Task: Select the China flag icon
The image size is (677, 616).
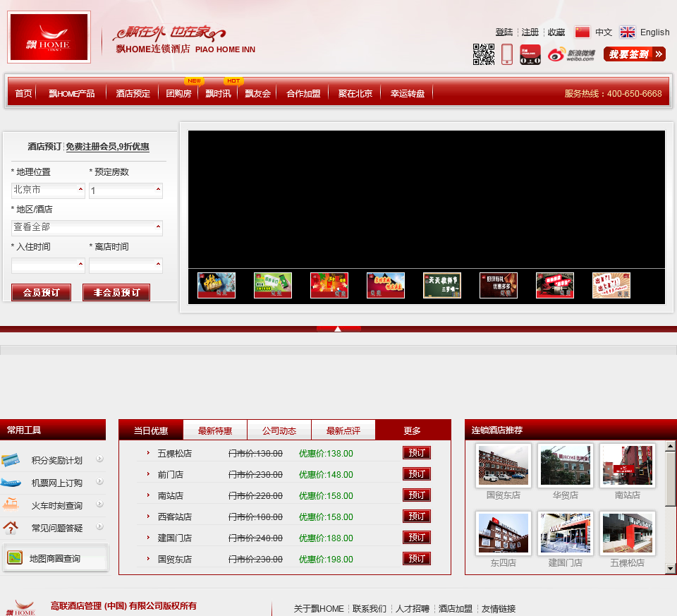Action: 582,32
